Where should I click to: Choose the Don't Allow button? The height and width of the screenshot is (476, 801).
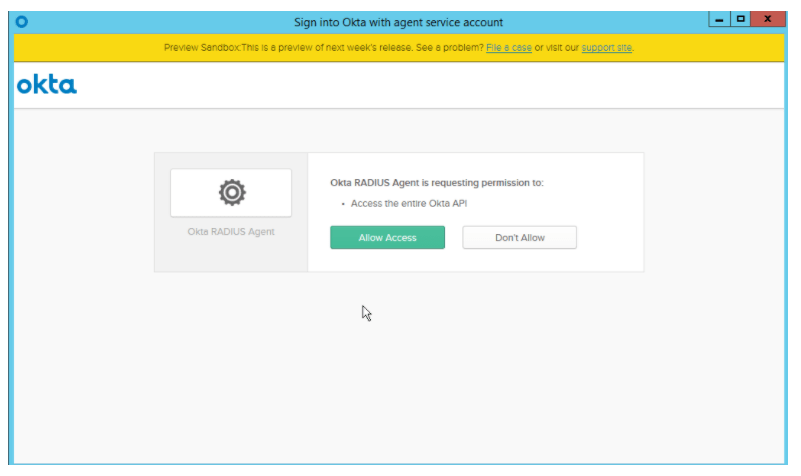(519, 238)
